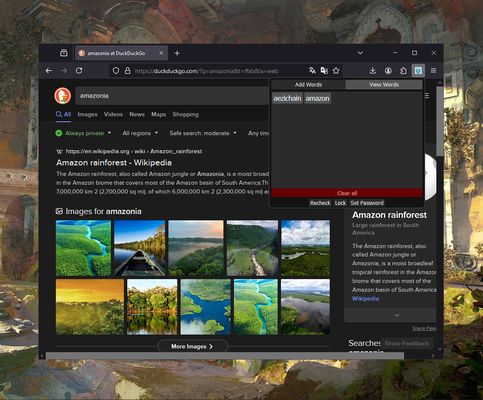Open the All regions dropdown
This screenshot has width=483, height=400.
[140, 133]
